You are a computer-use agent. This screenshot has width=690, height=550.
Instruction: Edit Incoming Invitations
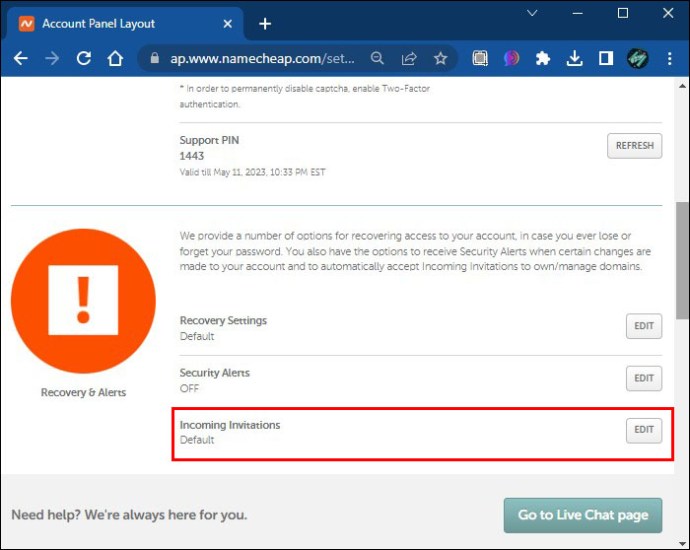pos(644,430)
